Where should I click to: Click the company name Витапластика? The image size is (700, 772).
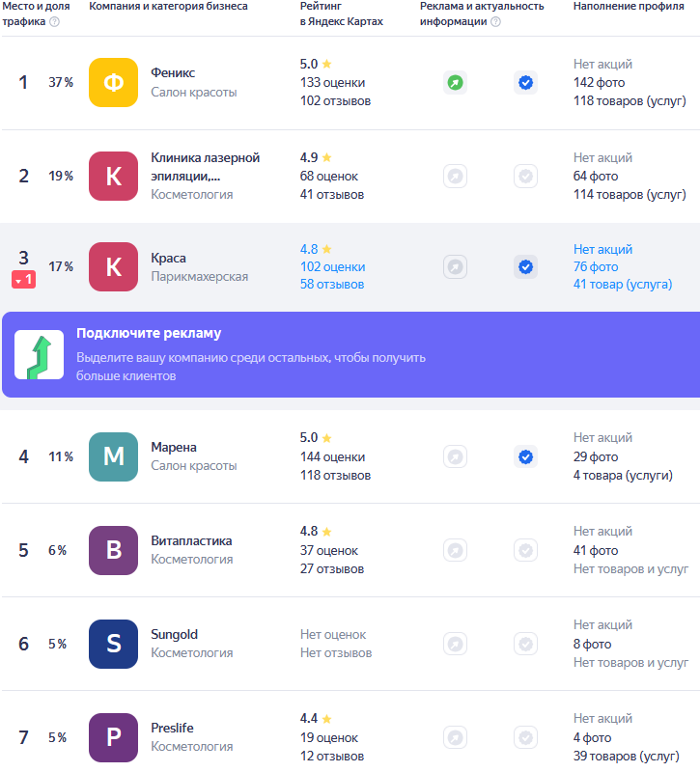click(x=191, y=540)
